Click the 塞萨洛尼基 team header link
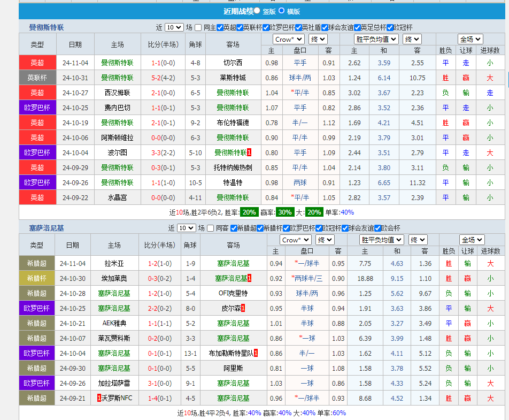The width and height of the screenshot is (509, 420). [47, 228]
